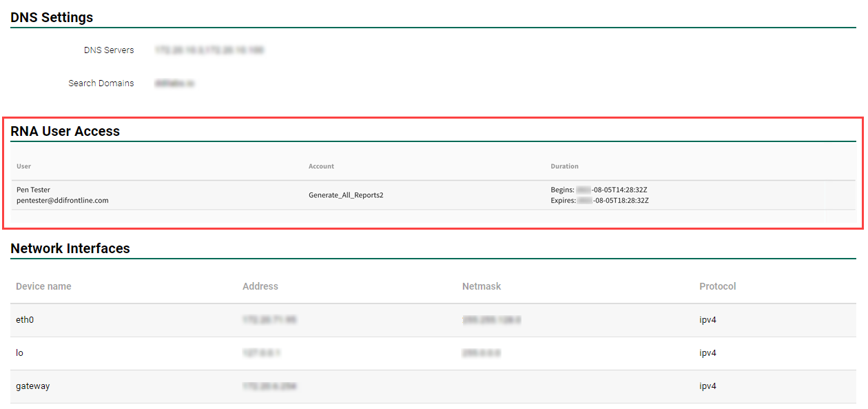Click the pentester@ddifrontline.com email address
The height and width of the screenshot is (409, 868).
coord(62,201)
